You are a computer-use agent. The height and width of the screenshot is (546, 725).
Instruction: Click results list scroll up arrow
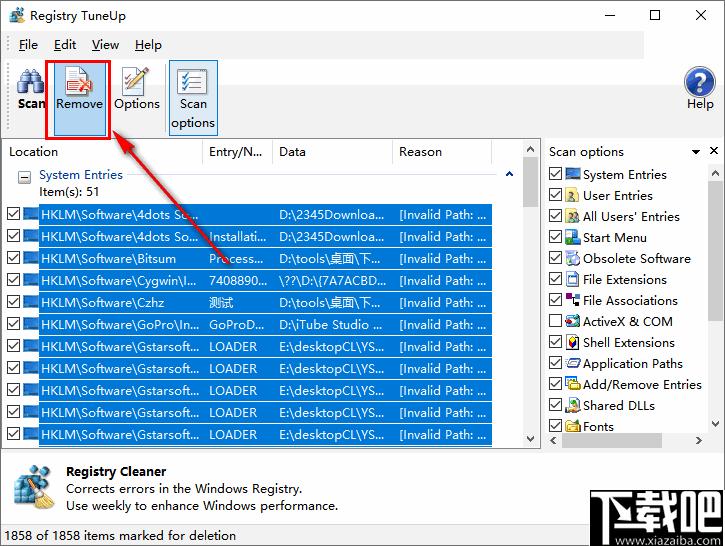point(530,149)
